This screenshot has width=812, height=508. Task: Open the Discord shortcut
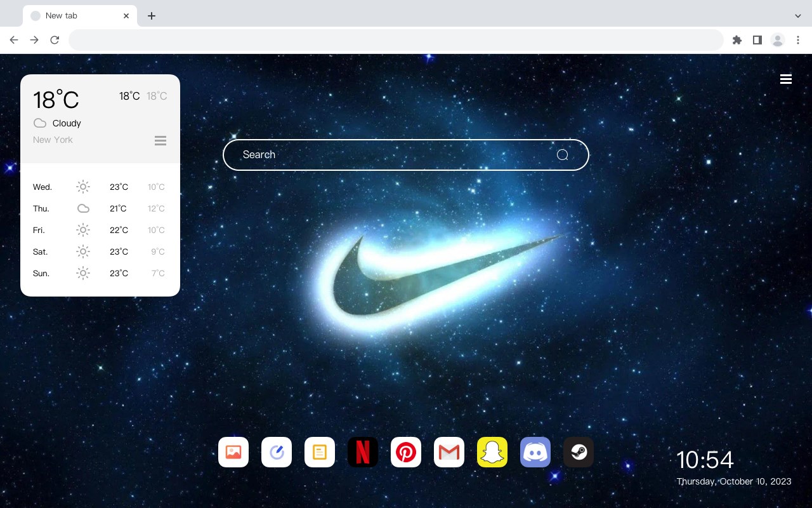coord(535,452)
